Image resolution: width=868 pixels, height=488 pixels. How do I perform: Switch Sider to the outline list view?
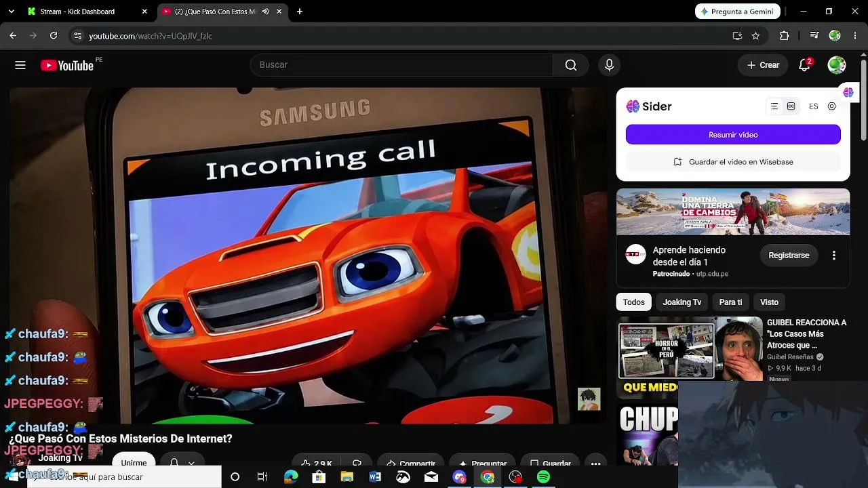(774, 106)
